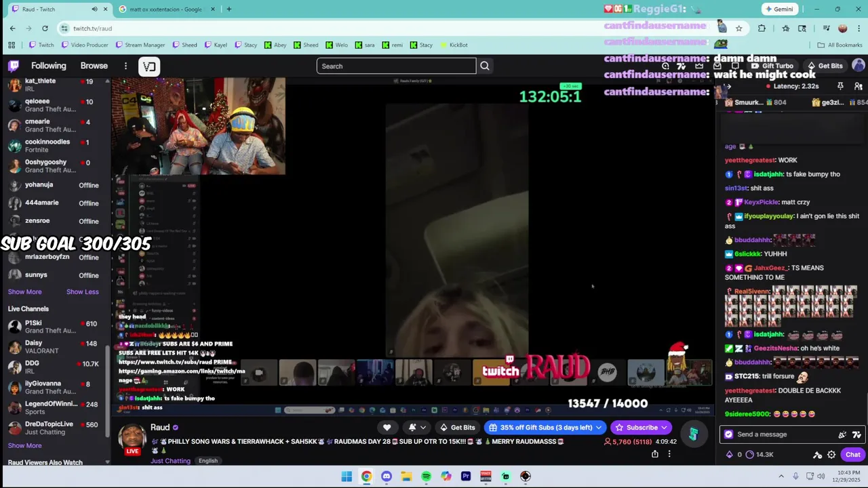868x488 pixels.
Task: Open chat community users icon
Action: coord(859,86)
